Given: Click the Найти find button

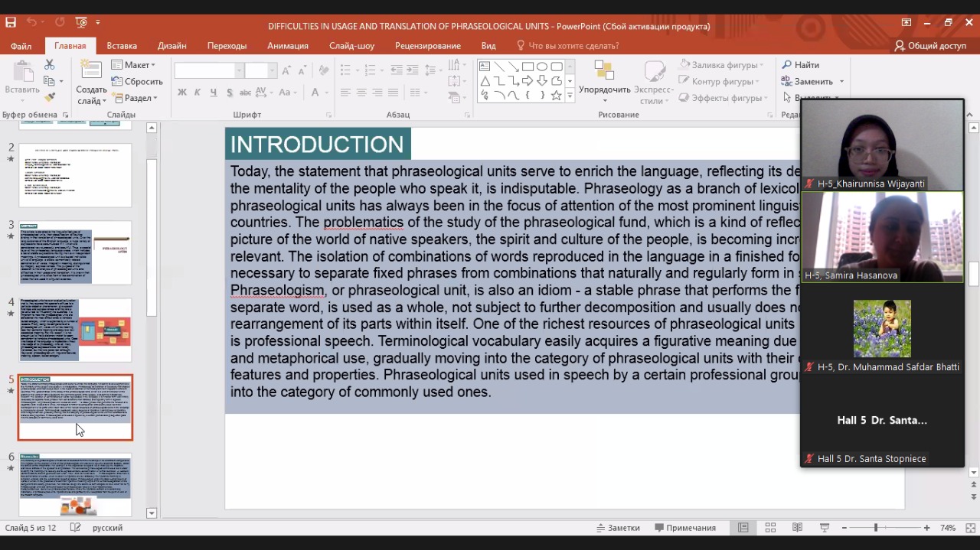Looking at the screenshot, I should (801, 65).
